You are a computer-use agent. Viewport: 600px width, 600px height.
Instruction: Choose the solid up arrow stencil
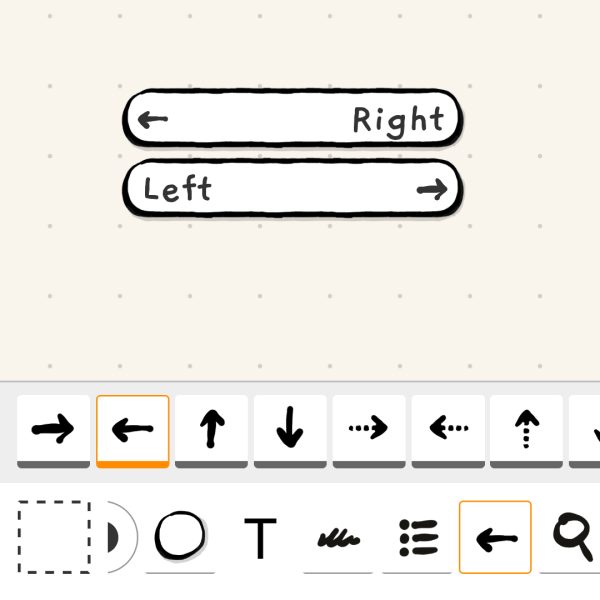pos(212,431)
